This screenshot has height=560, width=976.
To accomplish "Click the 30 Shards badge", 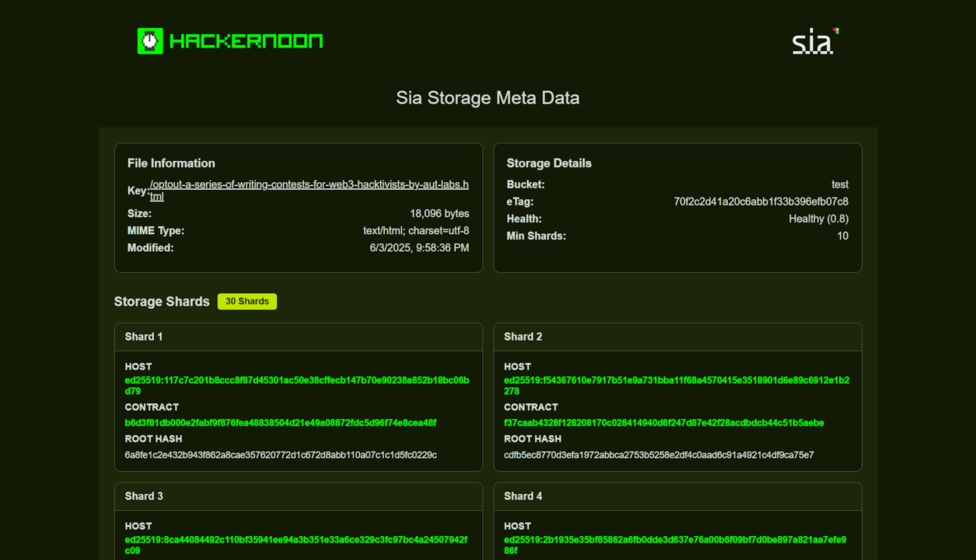I will coord(247,301).
